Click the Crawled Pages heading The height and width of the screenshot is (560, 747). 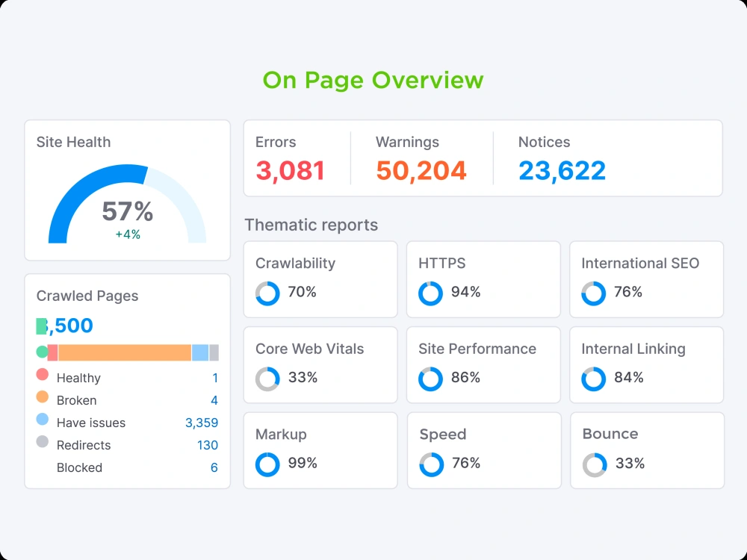coord(87,296)
